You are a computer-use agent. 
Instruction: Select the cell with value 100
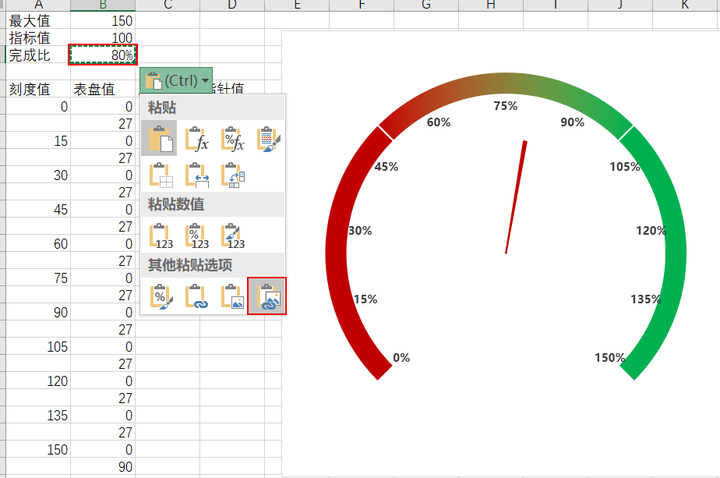tap(103, 37)
